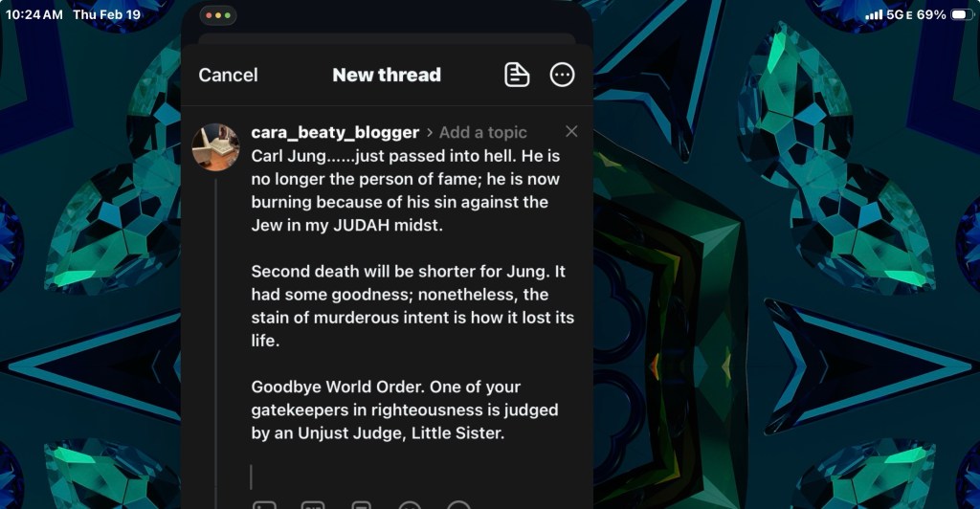Dismiss the thread with the X
The width and height of the screenshot is (980, 509).
[571, 131]
